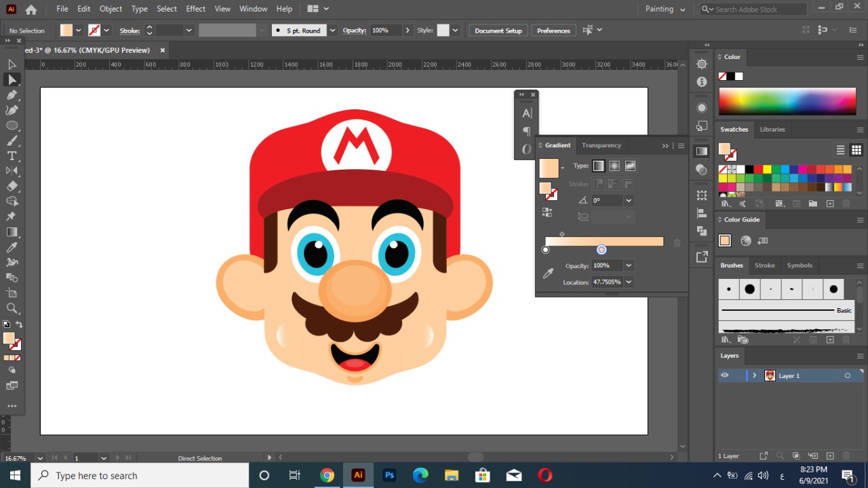
Task: Click the Change Screen Mode tool
Action: pos(12,386)
